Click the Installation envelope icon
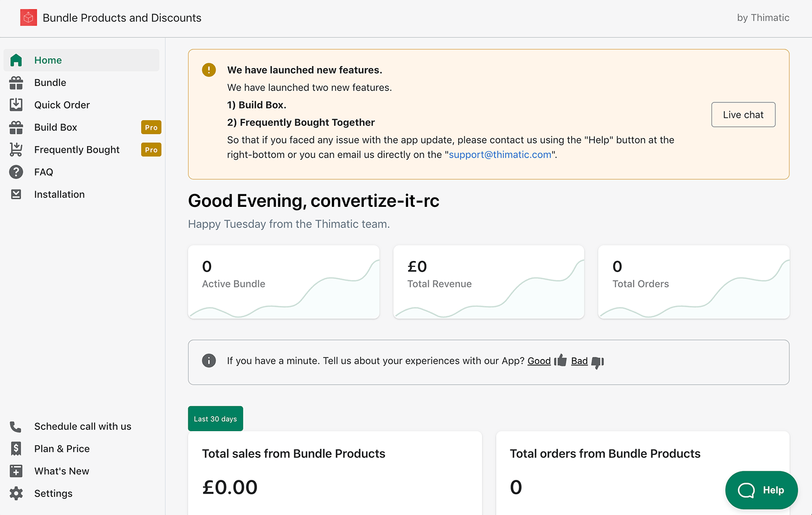This screenshot has height=515, width=812. 16,194
